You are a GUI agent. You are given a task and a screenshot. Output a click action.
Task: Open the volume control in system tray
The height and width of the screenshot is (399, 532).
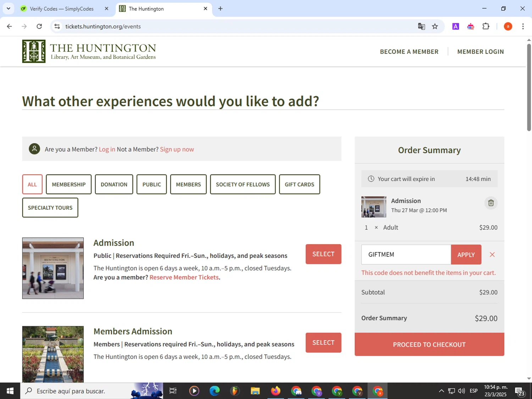pyautogui.click(x=461, y=391)
